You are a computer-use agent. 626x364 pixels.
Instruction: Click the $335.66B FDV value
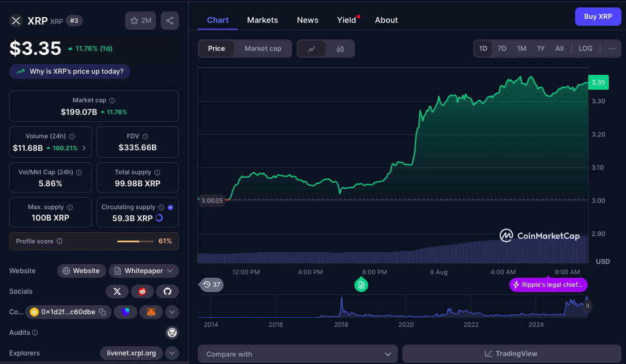[x=137, y=147]
